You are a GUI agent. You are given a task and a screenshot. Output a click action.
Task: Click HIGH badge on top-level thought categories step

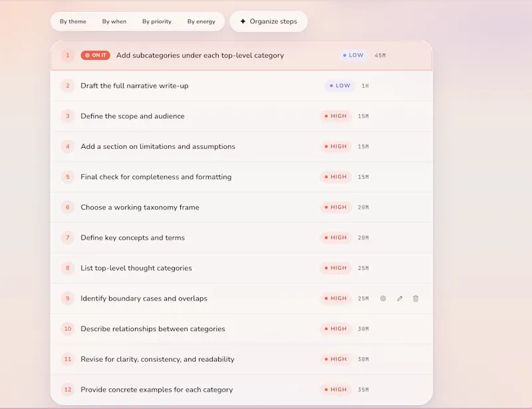click(336, 268)
